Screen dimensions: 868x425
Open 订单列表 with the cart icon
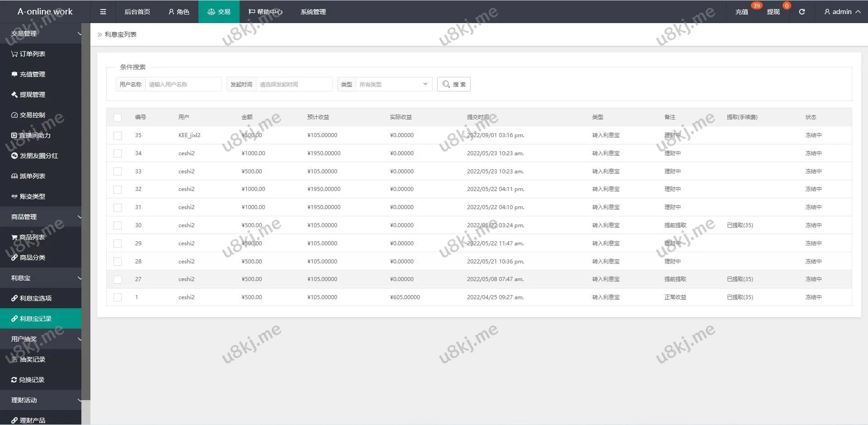[32, 54]
